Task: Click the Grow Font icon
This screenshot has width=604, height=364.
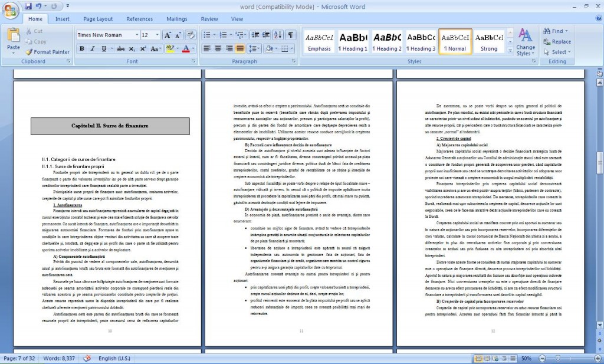Action: coord(168,35)
